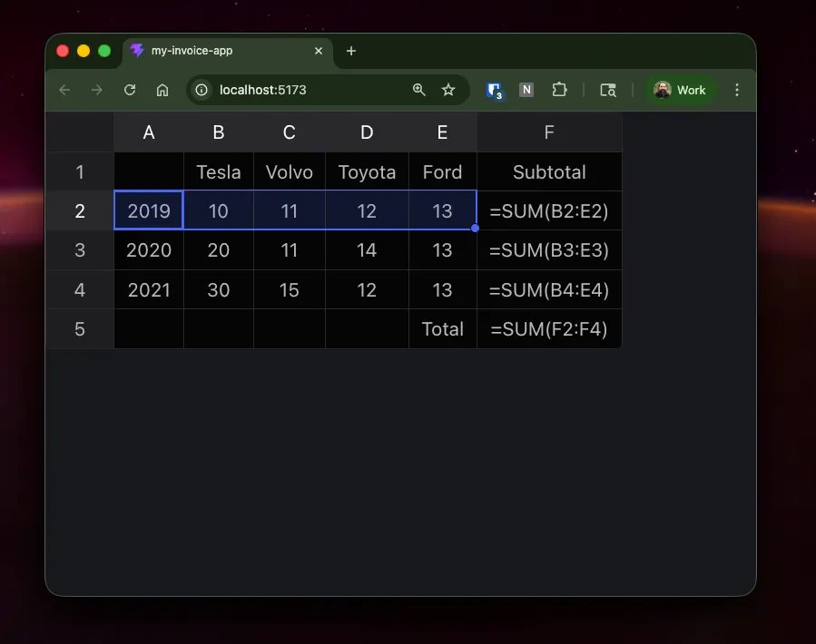Image resolution: width=816 pixels, height=644 pixels.
Task: Open the Chrome three-dot menu
Action: (x=737, y=90)
